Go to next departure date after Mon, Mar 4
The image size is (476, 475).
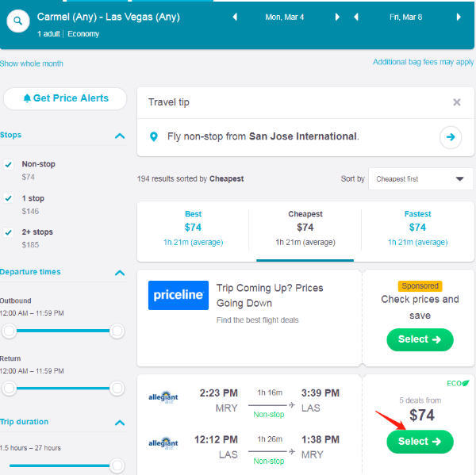pos(337,17)
